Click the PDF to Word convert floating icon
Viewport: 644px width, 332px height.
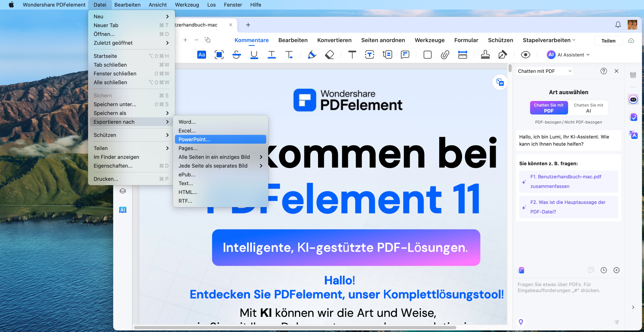pyautogui.click(x=500, y=82)
